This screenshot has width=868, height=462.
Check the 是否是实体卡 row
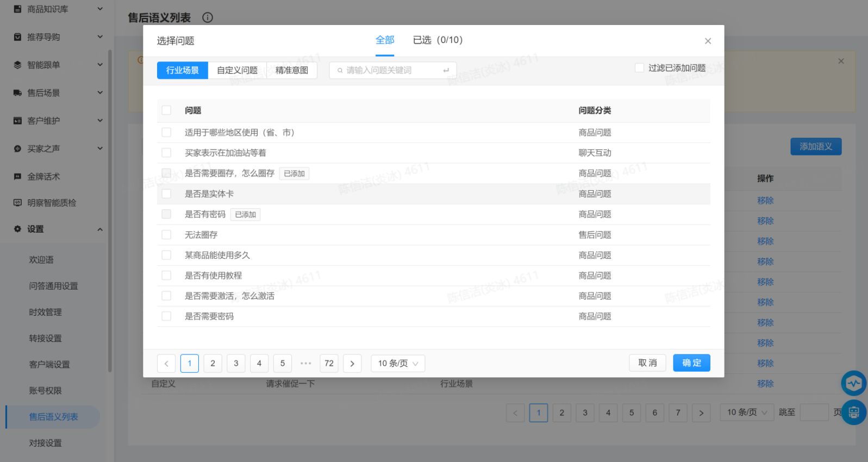(x=166, y=193)
